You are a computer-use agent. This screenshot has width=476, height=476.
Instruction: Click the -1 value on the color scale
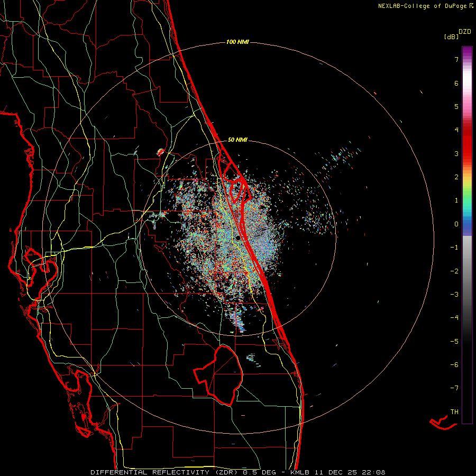tap(454, 248)
